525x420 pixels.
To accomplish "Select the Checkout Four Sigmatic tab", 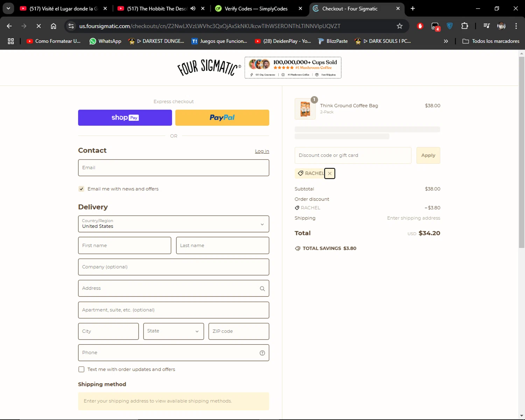I will (350, 8).
